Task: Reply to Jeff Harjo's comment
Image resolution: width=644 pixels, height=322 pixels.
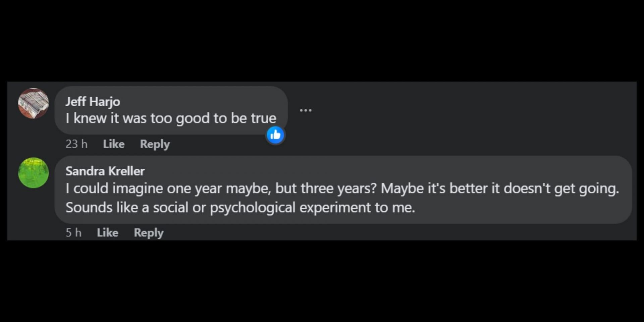Action: click(x=155, y=144)
